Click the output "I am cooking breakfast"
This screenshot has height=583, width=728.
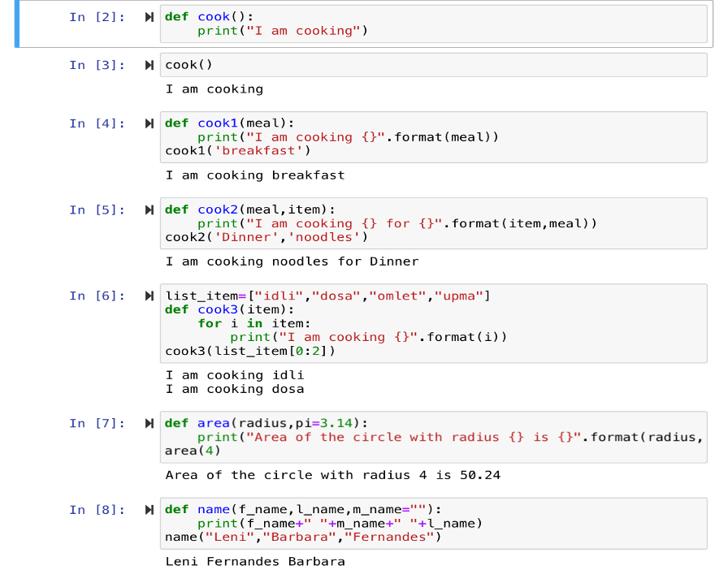pyautogui.click(x=255, y=175)
